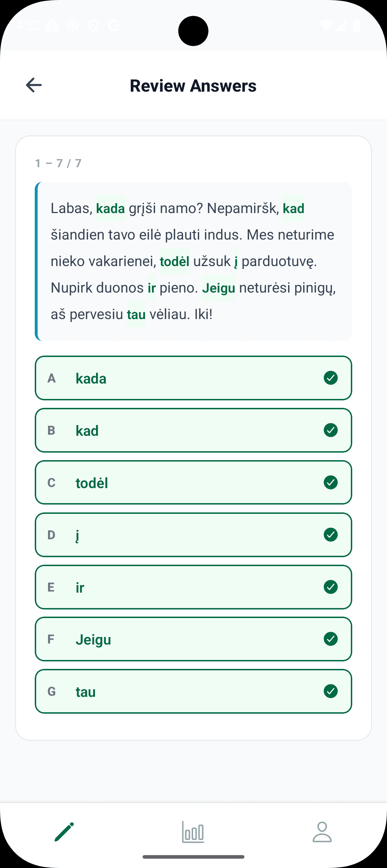
Task: Toggle the correct mark on option E ir
Action: coord(330,587)
